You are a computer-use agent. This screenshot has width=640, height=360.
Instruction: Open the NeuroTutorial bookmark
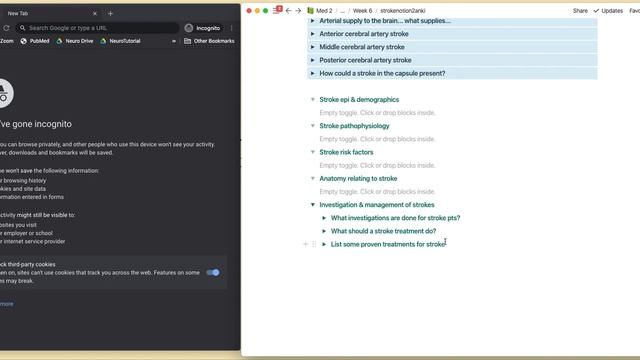click(120, 41)
